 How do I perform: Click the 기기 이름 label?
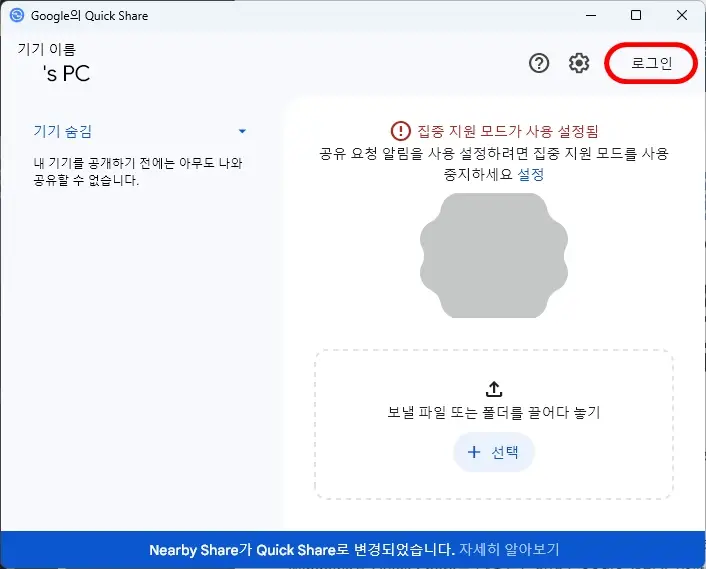pos(47,49)
